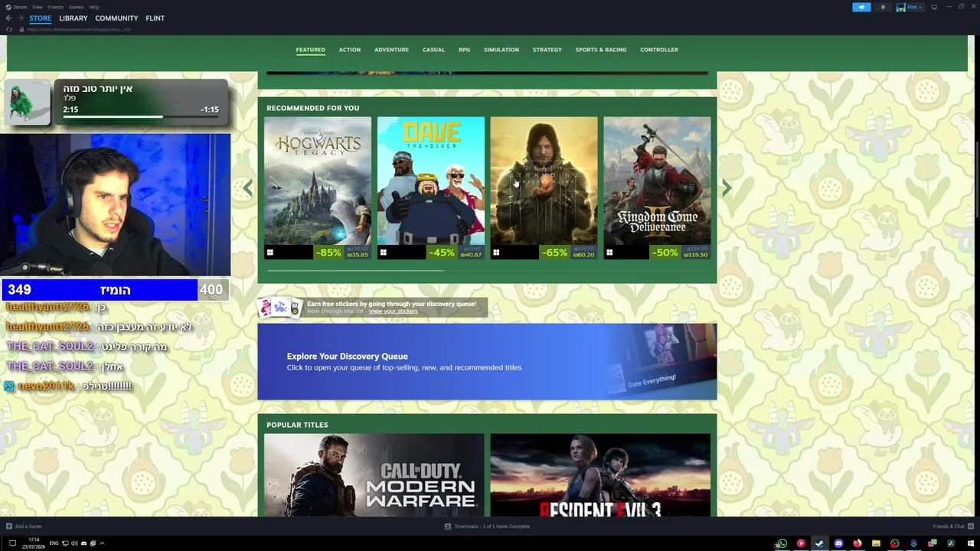Image resolution: width=980 pixels, height=551 pixels.
Task: Click the -65% Death Stranding discount
Action: coord(554,253)
